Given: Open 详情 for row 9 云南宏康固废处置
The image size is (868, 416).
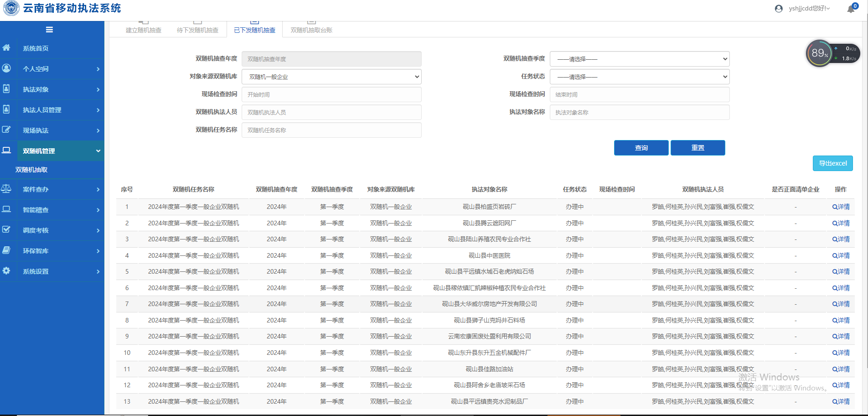Looking at the screenshot, I should click(841, 336).
